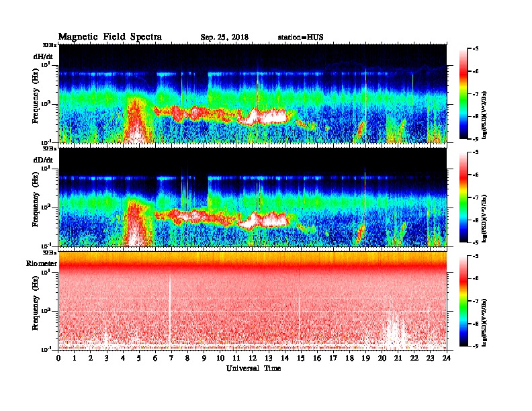Click hour tick label "14" on time axis

pyautogui.click(x=285, y=358)
